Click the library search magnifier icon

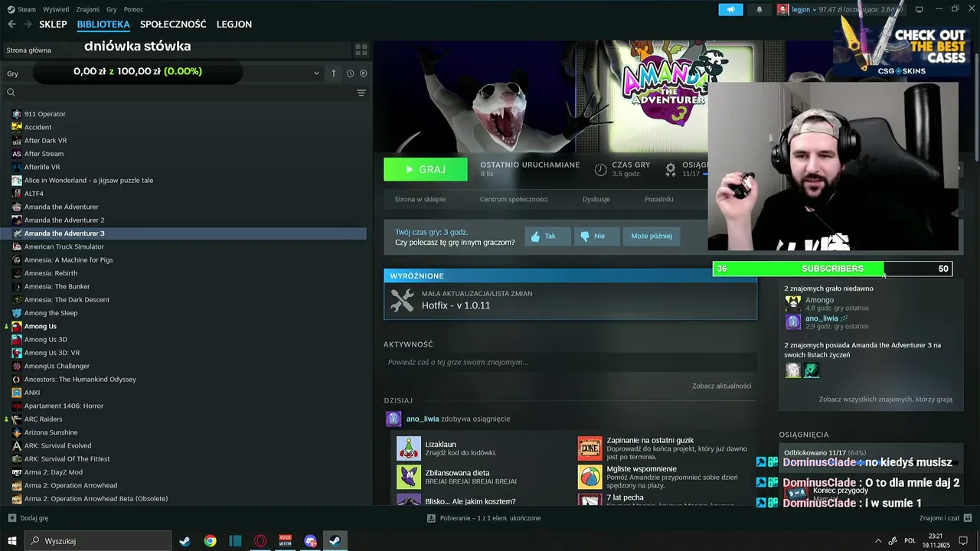click(x=11, y=93)
